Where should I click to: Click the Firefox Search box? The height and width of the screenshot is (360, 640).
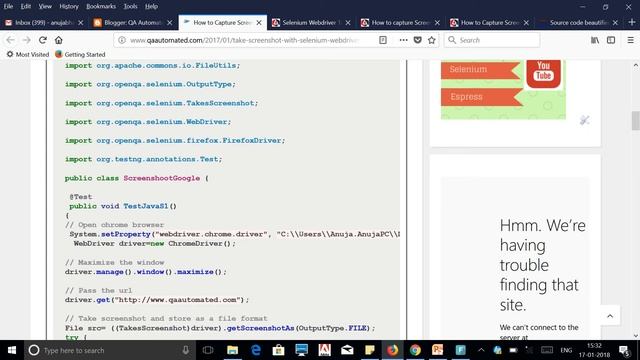492,40
